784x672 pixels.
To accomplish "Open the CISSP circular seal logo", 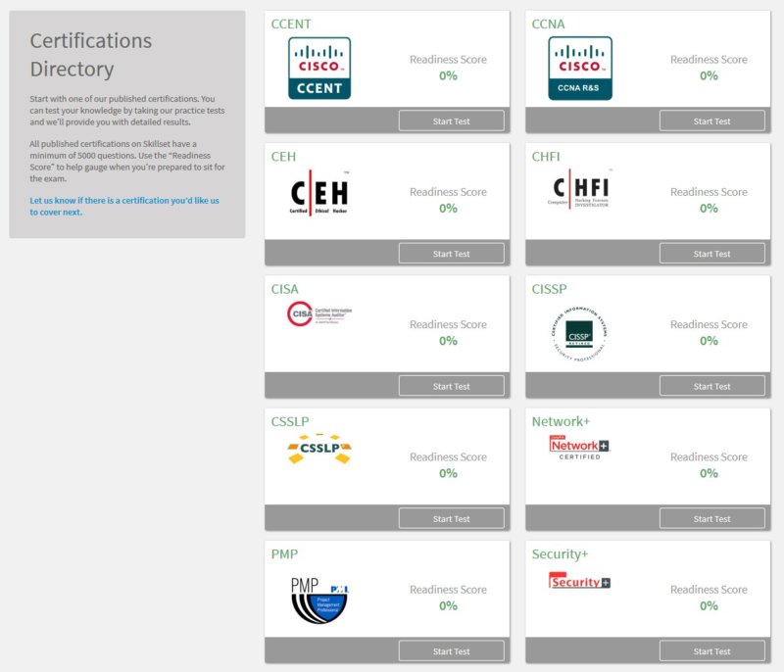I will (x=579, y=334).
